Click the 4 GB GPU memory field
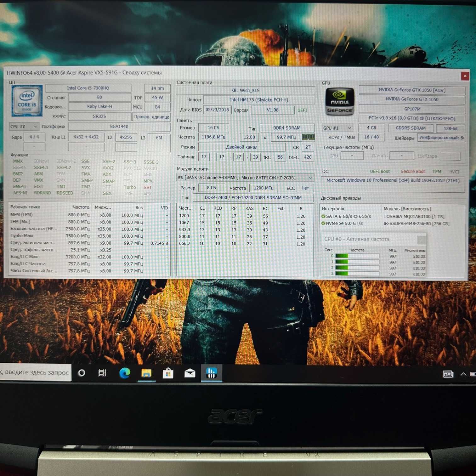 point(371,128)
